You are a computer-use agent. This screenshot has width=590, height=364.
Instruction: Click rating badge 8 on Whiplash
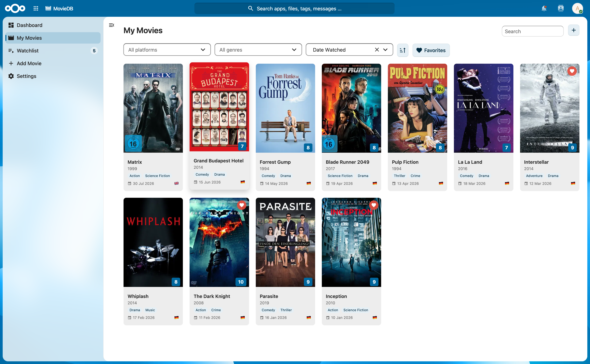pos(176,282)
